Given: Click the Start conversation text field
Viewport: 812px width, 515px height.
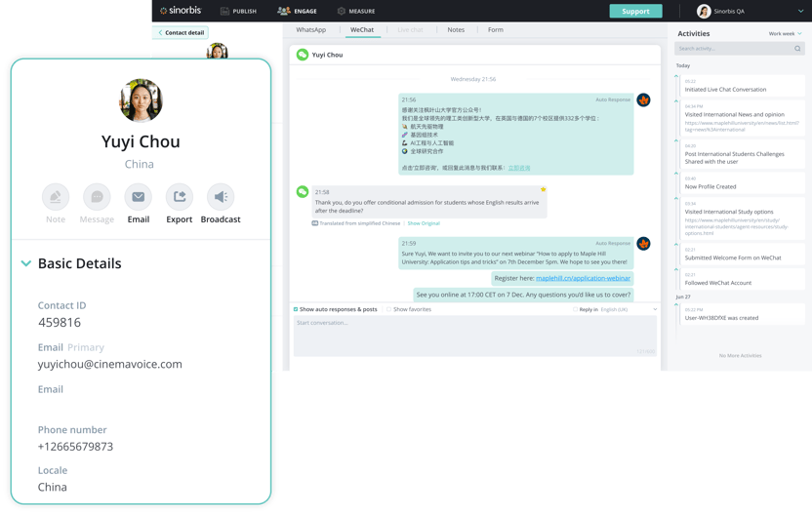Looking at the screenshot, I should pos(474,335).
